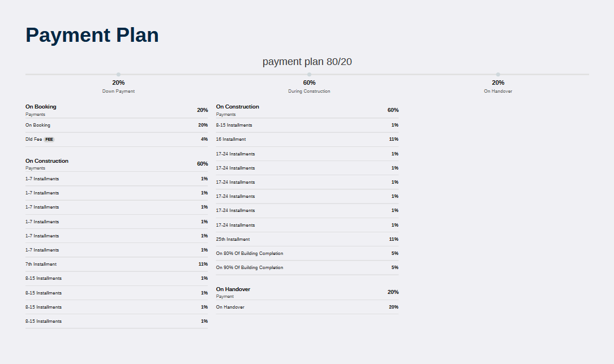Click the 20% Down Payment timeline dot
The image size is (614, 364).
point(118,74)
